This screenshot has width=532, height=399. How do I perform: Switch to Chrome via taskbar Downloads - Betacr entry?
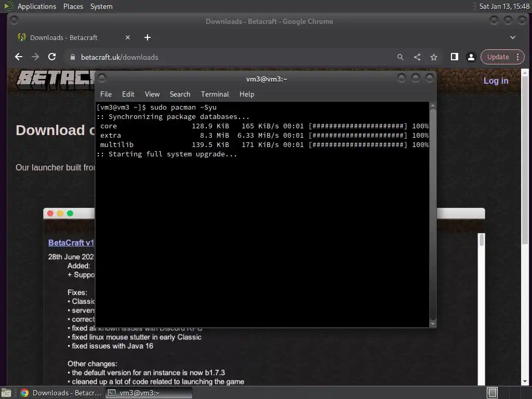(61, 393)
